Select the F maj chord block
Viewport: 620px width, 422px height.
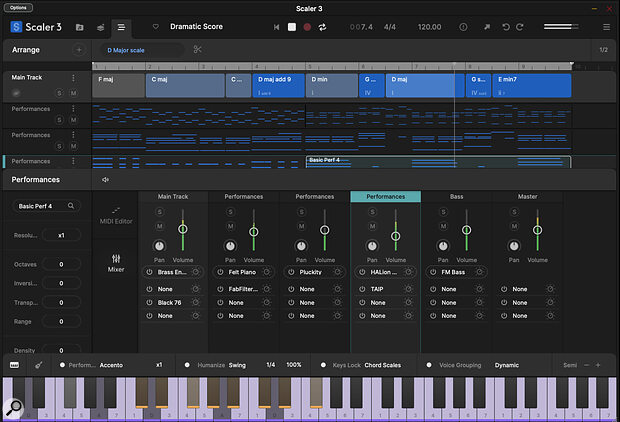(x=118, y=85)
